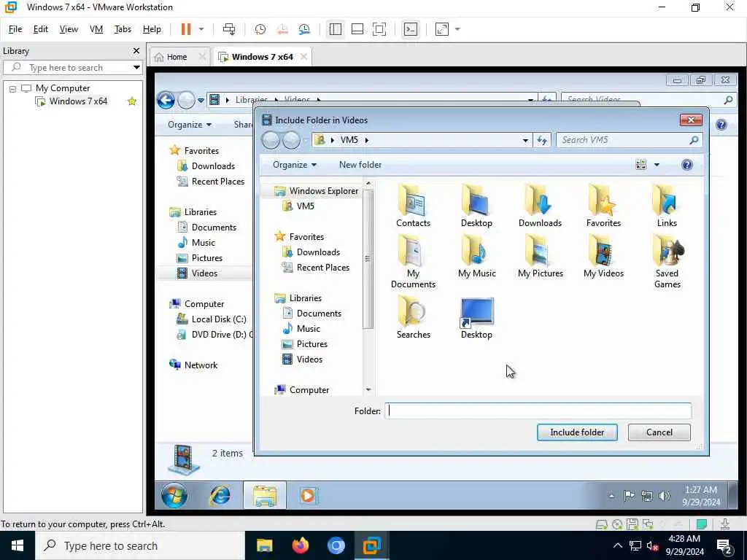Viewport: 747px width, 560px height.
Task: Toggle the favorite star for Windows 7 x64
Action: tap(132, 101)
